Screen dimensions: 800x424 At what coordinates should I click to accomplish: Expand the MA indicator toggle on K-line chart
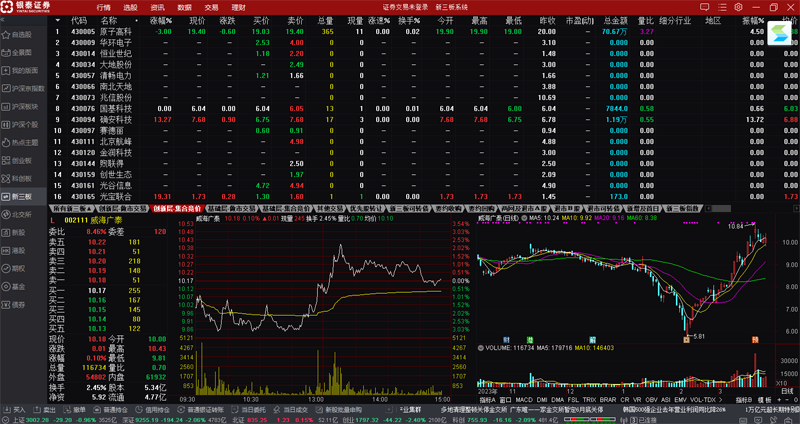pyautogui.click(x=524, y=218)
